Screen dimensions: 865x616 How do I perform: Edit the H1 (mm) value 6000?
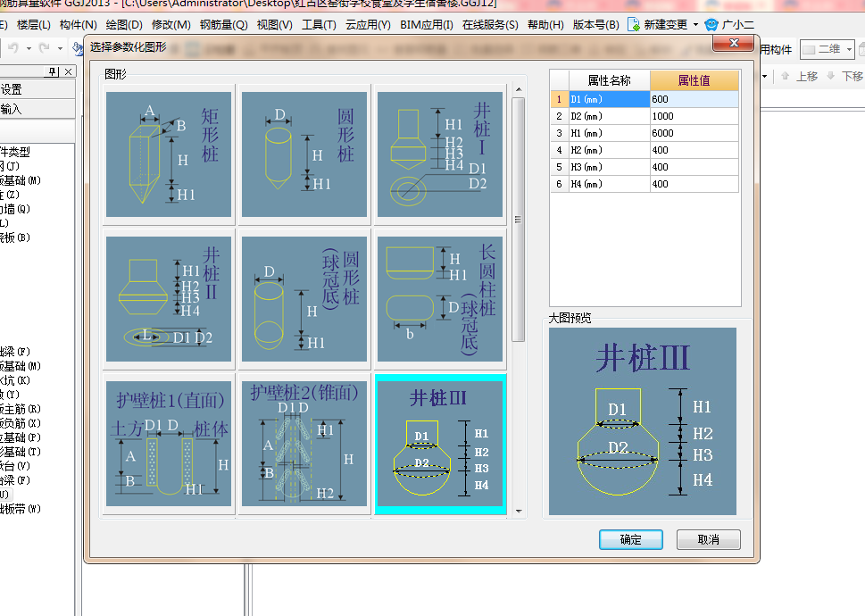click(694, 133)
